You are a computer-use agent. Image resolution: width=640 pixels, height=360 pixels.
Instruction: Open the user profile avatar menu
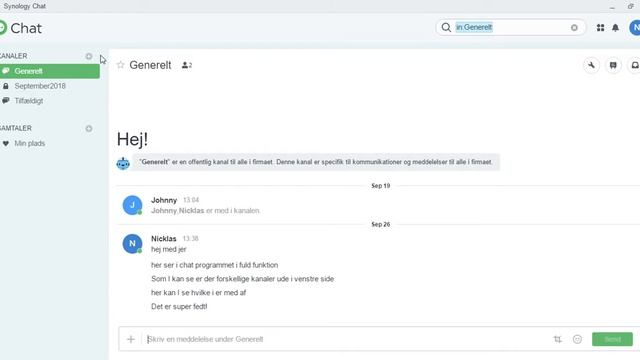click(635, 28)
